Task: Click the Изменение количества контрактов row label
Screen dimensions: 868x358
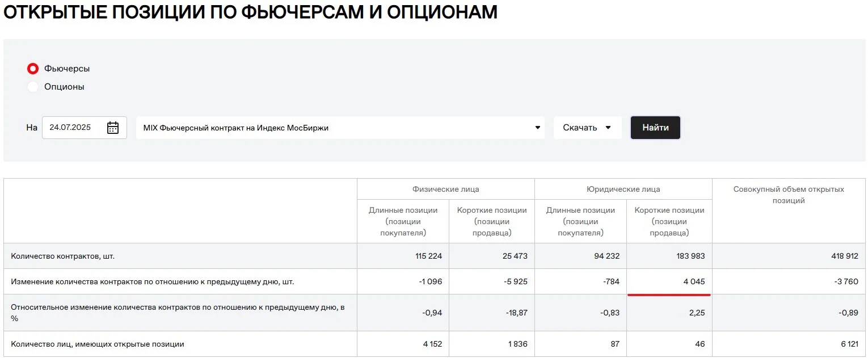Action: pyautogui.click(x=153, y=281)
